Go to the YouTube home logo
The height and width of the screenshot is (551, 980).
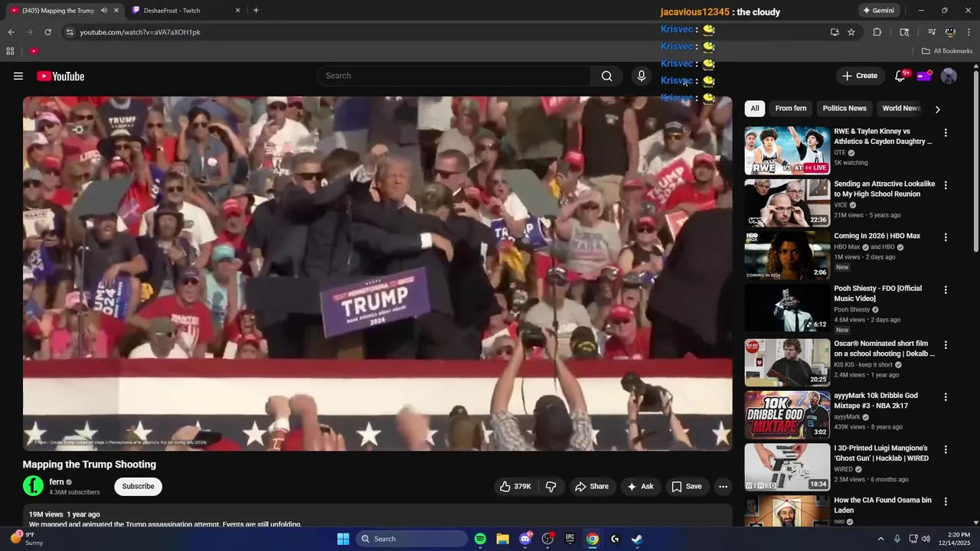60,76
